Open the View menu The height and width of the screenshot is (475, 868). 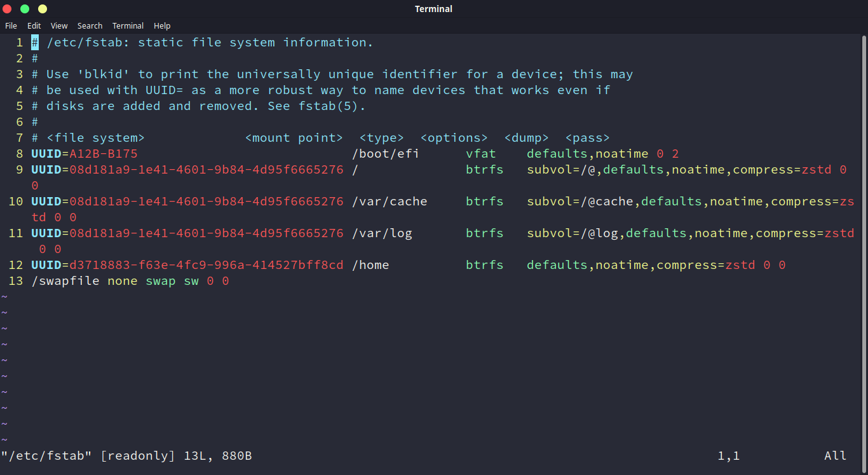58,25
